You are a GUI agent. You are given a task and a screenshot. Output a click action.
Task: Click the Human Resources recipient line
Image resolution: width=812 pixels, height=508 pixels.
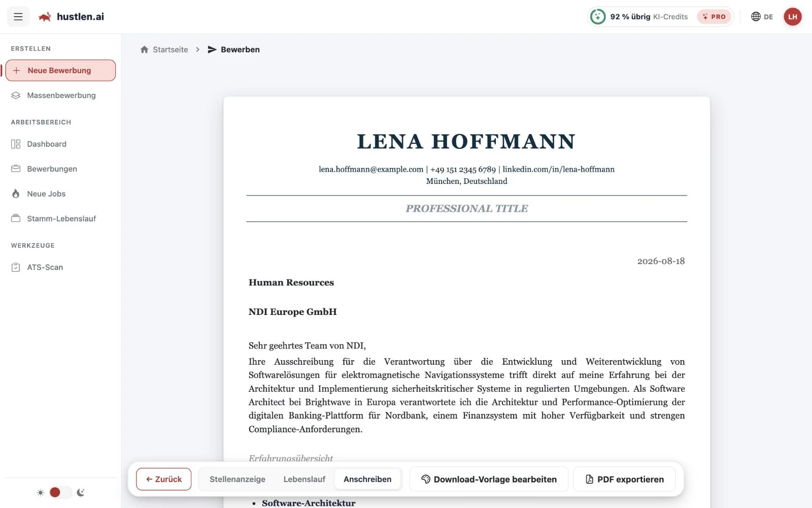tap(291, 282)
